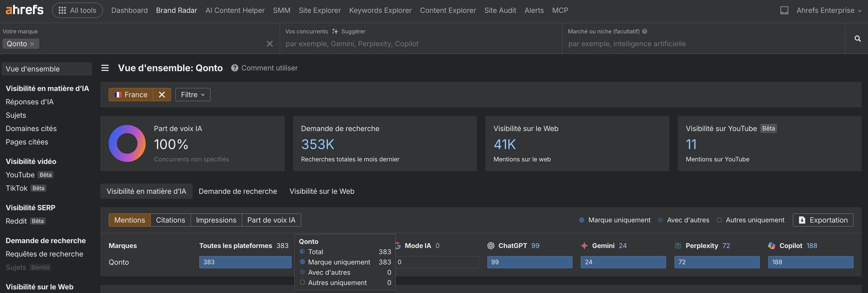Click the Ahrefs logo
Viewport: 868px width, 293px height.
(x=24, y=10)
